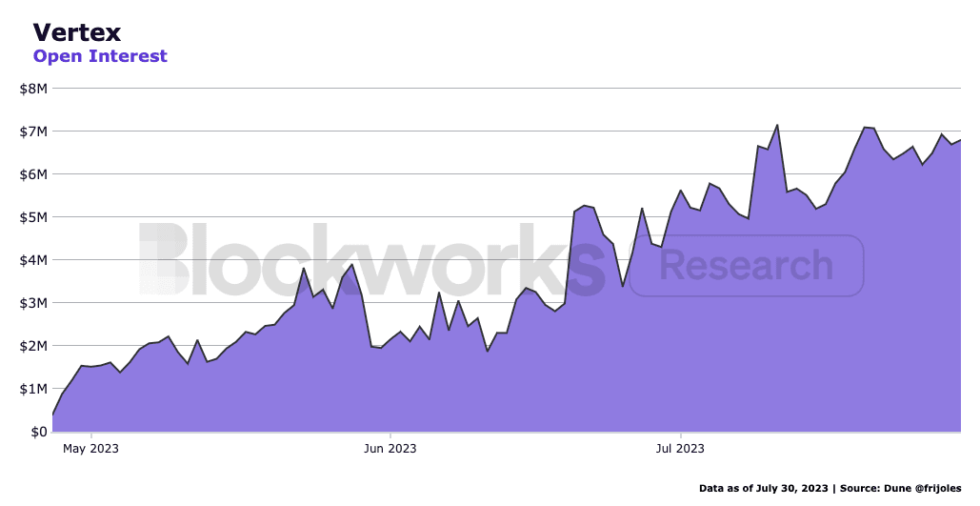Image resolution: width=980 pixels, height=506 pixels.
Task: Click the Blockworks square logo icon
Action: click(164, 260)
